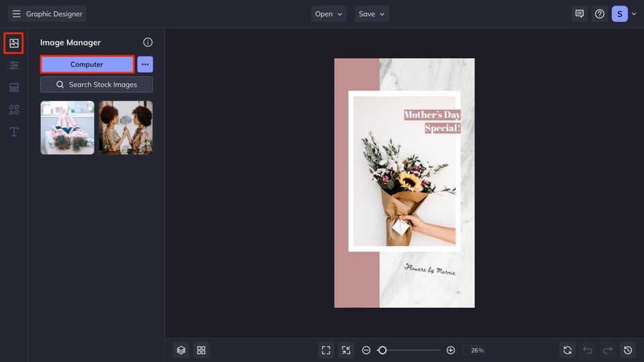Viewport: 644px width, 362px height.
Task: Select the girls lying down thumbnail
Action: (68, 127)
